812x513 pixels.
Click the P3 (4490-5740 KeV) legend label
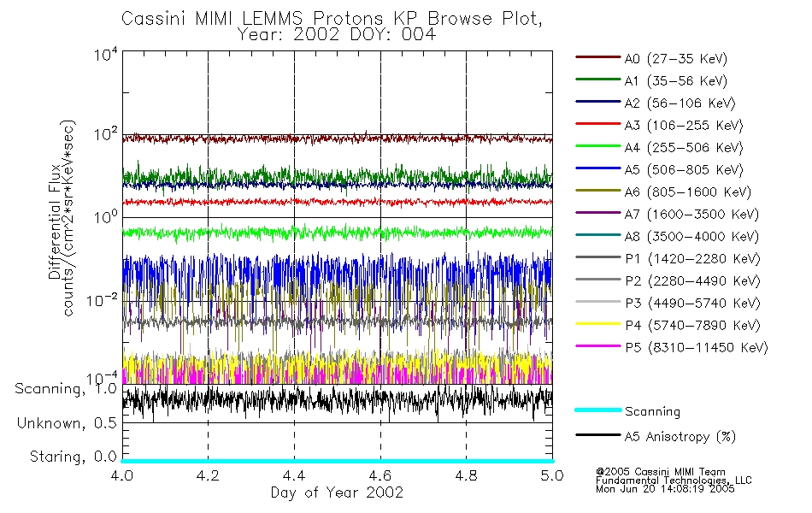692,304
